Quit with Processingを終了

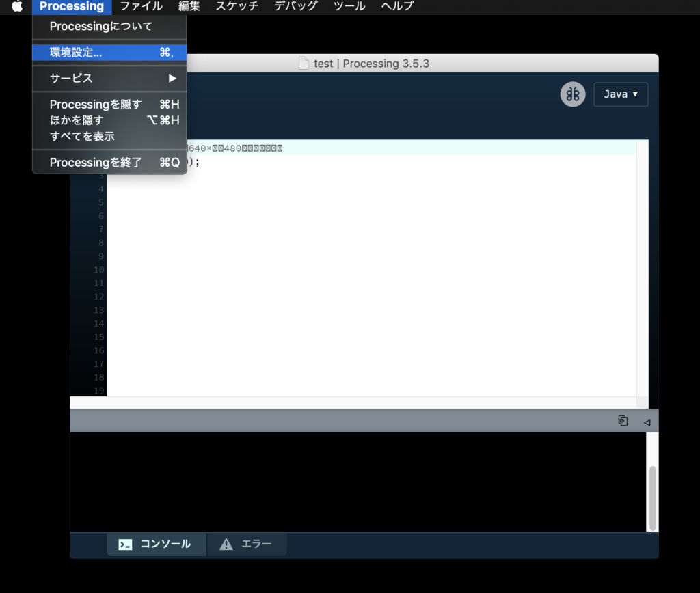[x=109, y=163]
